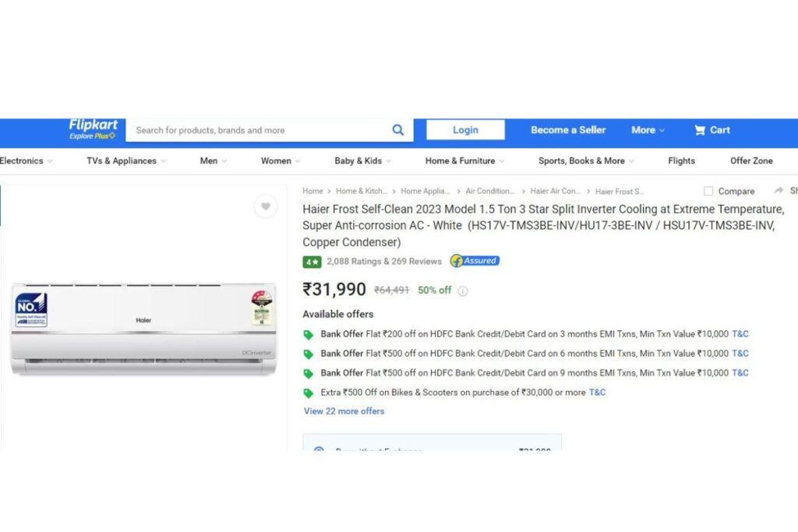Click the Flipkart logo
The height and width of the screenshot is (532, 798).
pos(94,129)
